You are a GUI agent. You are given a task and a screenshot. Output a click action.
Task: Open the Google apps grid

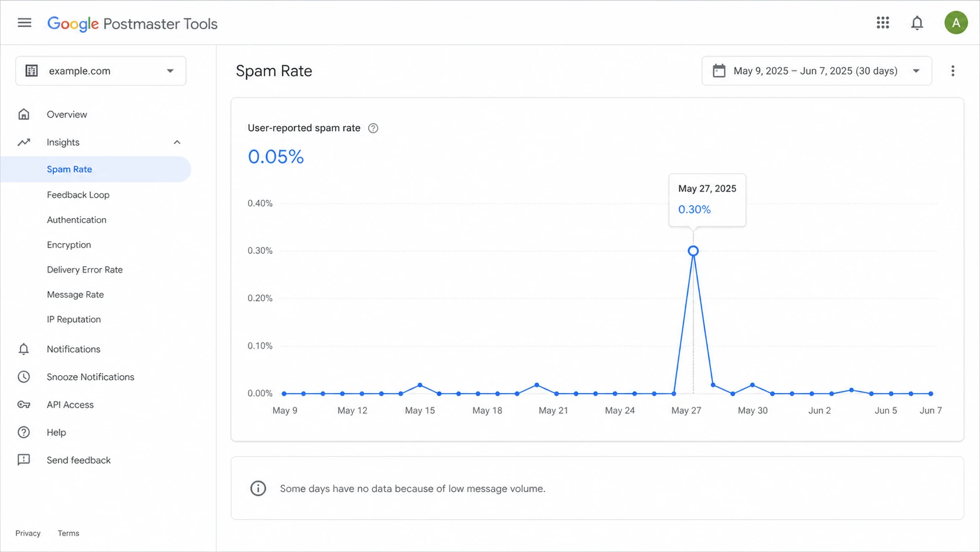tap(883, 23)
